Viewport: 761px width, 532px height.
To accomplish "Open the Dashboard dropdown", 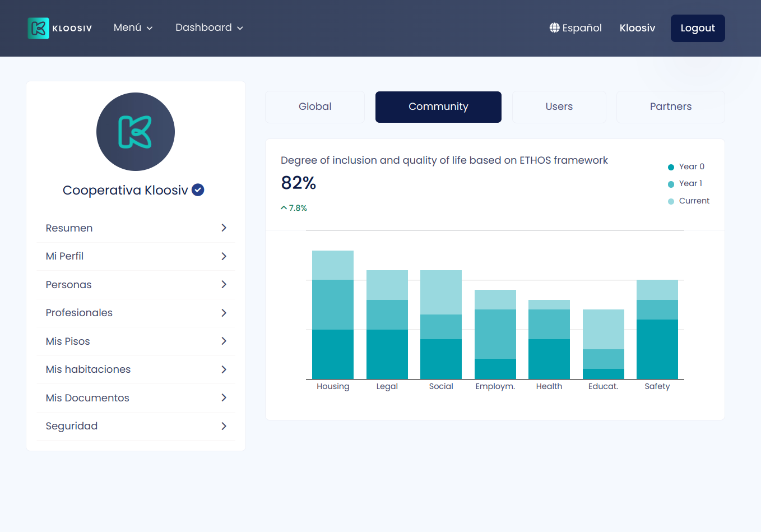I will click(209, 27).
